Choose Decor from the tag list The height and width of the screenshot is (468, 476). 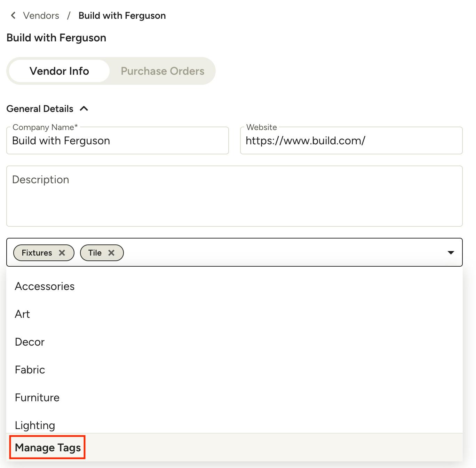pyautogui.click(x=235, y=342)
